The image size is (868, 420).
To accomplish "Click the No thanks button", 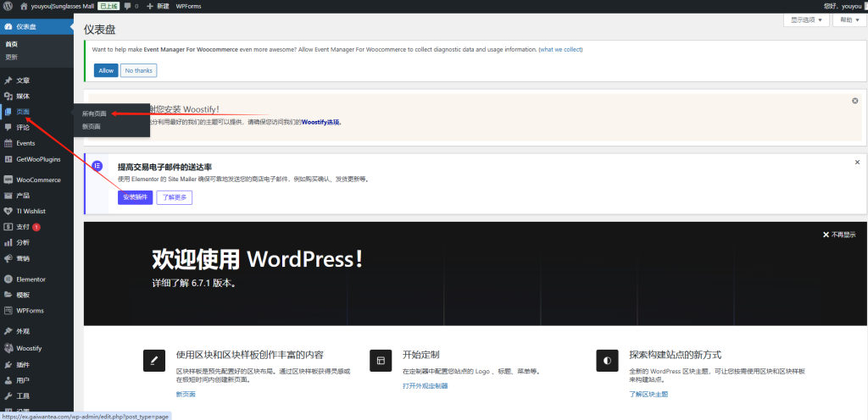I will (138, 71).
